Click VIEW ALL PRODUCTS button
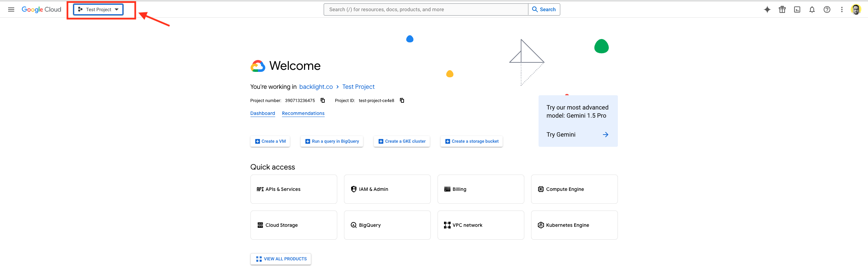Screen dimensions: 868x279 (281, 259)
